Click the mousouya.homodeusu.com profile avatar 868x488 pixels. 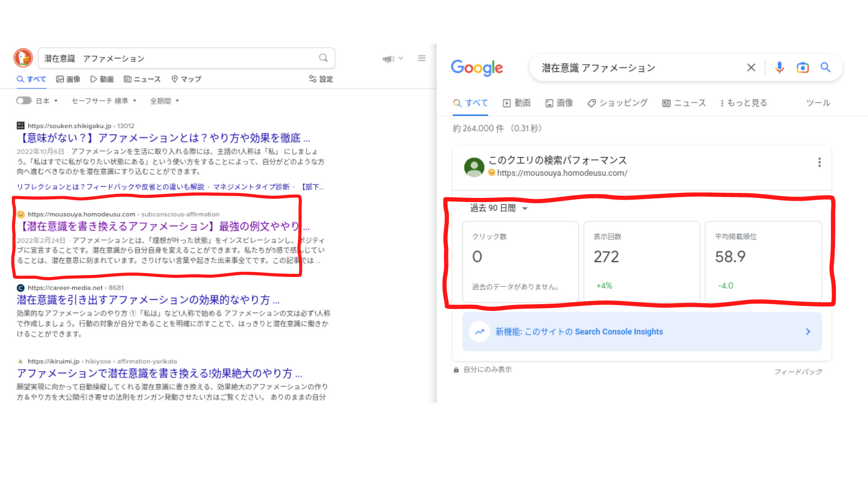pyautogui.click(x=474, y=167)
